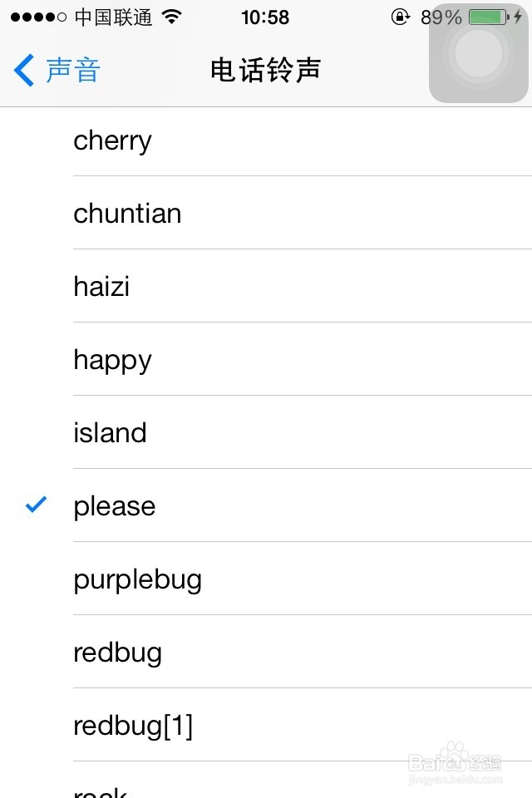Tap the rotation lock status icon
532x798 pixels.
[401, 17]
